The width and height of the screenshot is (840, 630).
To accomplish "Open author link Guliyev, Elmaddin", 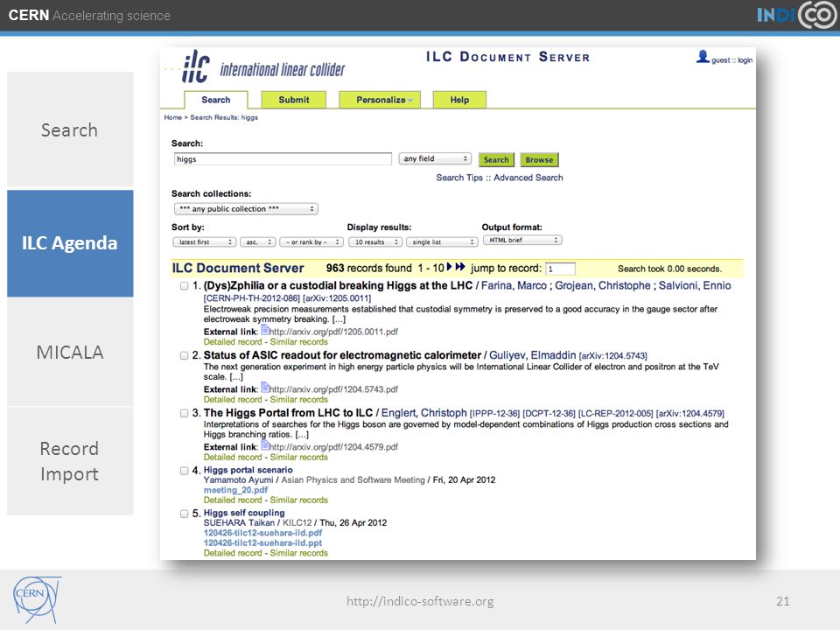I will (533, 355).
